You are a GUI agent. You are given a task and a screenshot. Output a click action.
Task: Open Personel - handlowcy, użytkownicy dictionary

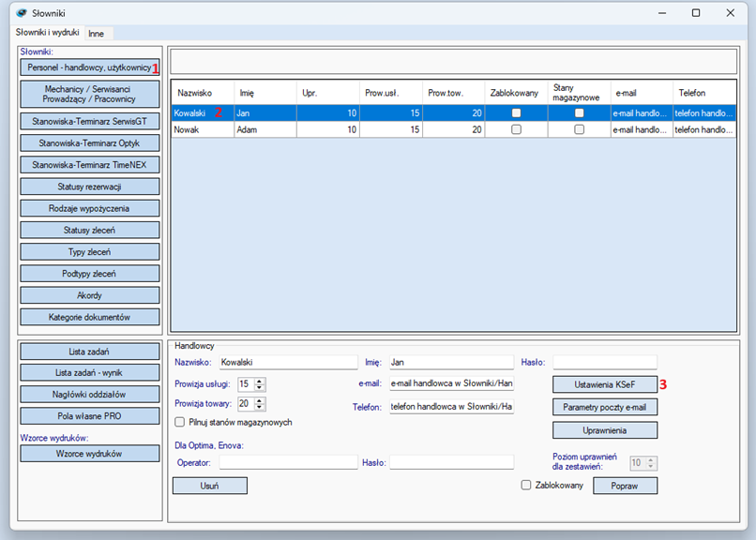(x=89, y=68)
